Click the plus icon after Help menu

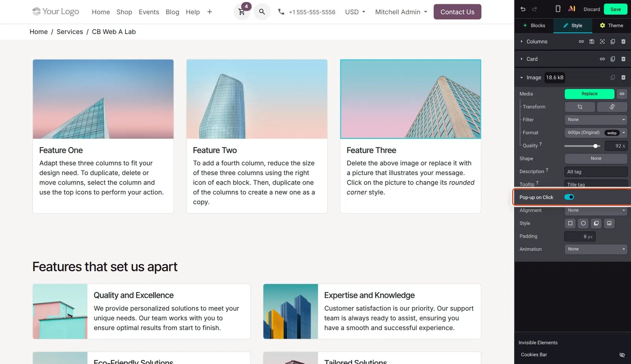pos(209,12)
